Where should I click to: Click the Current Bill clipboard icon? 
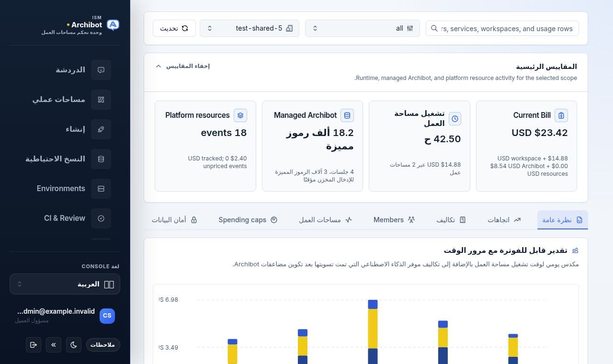coord(561,115)
